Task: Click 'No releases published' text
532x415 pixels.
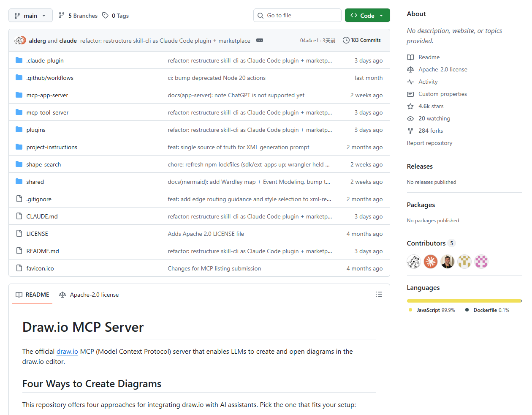Action: tap(431, 182)
